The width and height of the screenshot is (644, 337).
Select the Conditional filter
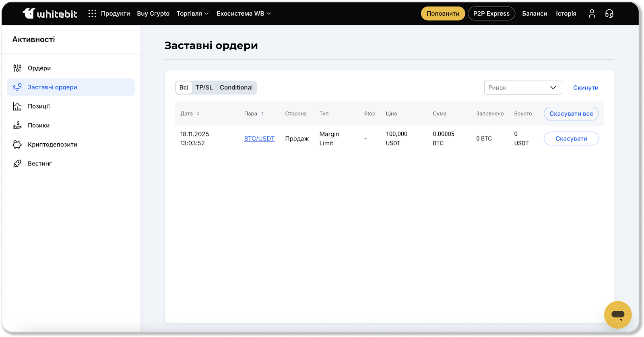pos(236,87)
